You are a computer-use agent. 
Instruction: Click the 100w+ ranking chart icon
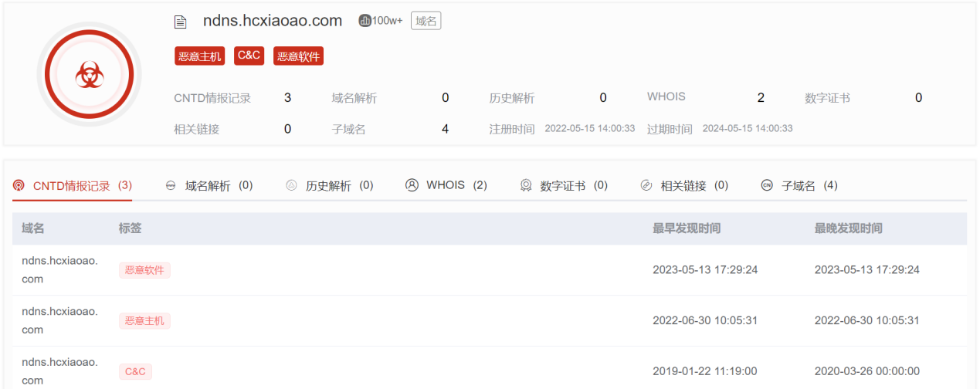pyautogui.click(x=365, y=21)
